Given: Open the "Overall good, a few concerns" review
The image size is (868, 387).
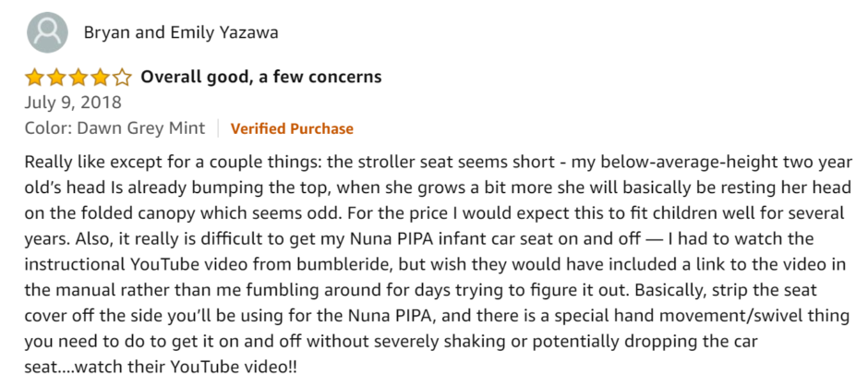Looking at the screenshot, I should coord(260,77).
